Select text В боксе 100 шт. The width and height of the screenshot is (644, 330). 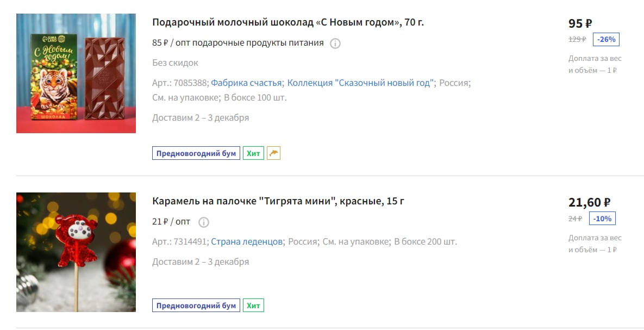click(255, 97)
